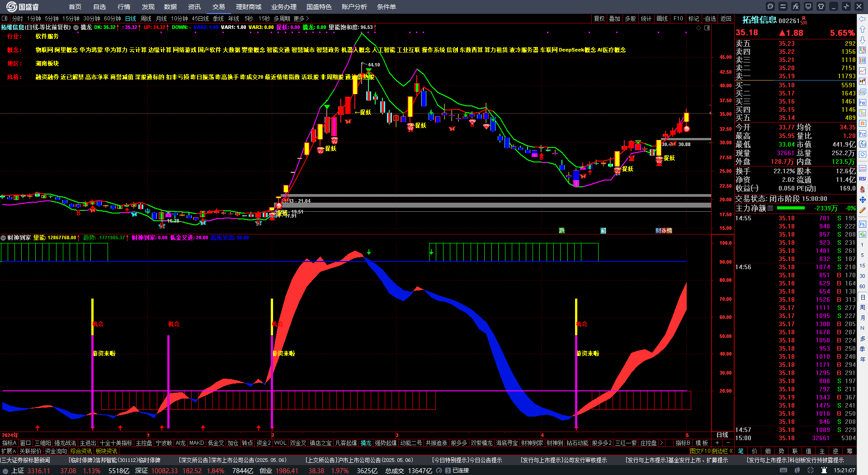
Task: Click the screen display icon in title bar
Action: pos(808,6)
